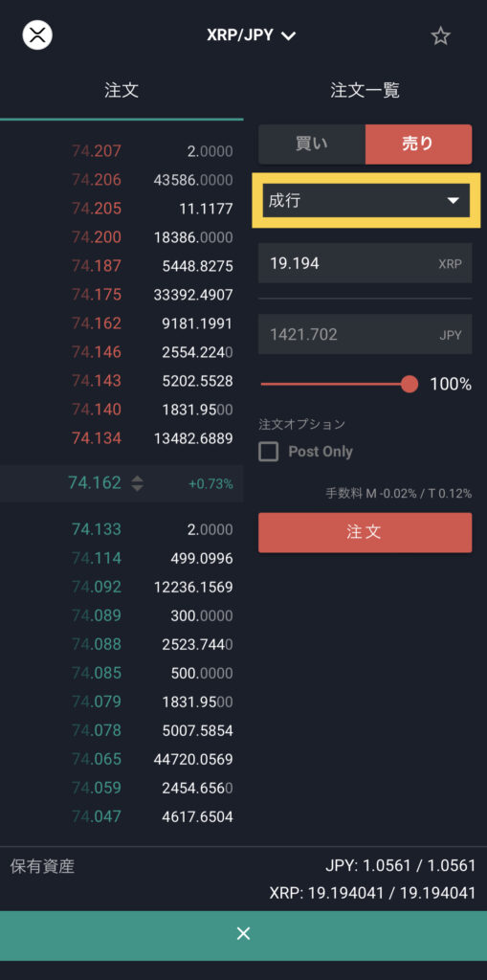The image size is (487, 980).
Task: Switch to the 注文 tab
Action: click(x=122, y=91)
